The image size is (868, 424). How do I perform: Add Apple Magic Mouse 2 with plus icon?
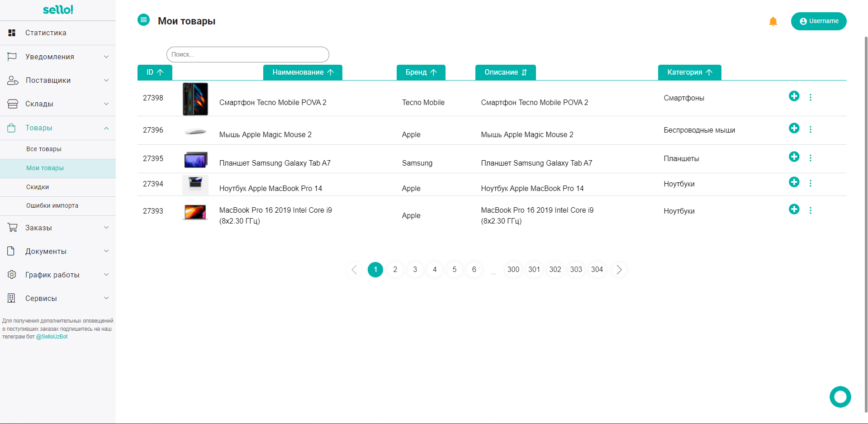tap(794, 128)
